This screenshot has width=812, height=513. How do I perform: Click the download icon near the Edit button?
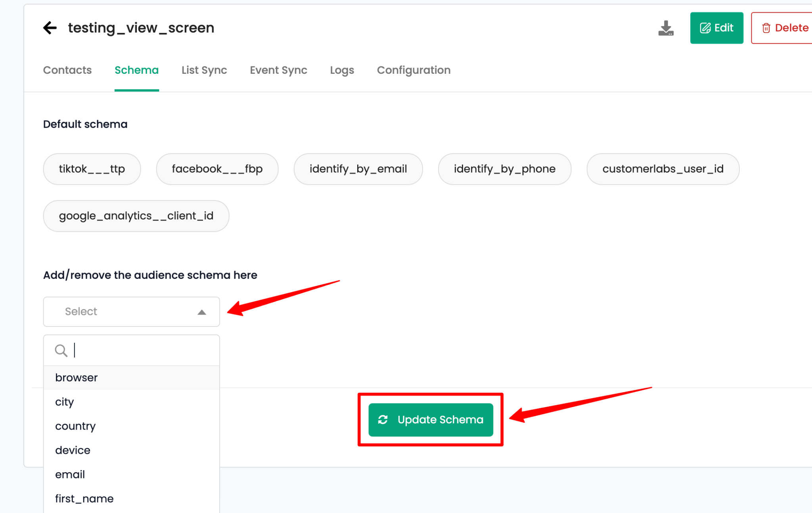click(x=666, y=28)
